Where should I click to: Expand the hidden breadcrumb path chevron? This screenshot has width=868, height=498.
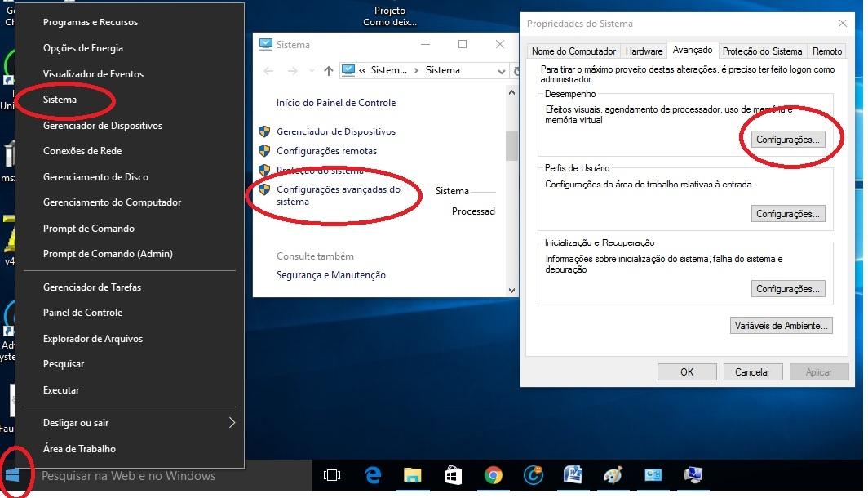coord(361,71)
